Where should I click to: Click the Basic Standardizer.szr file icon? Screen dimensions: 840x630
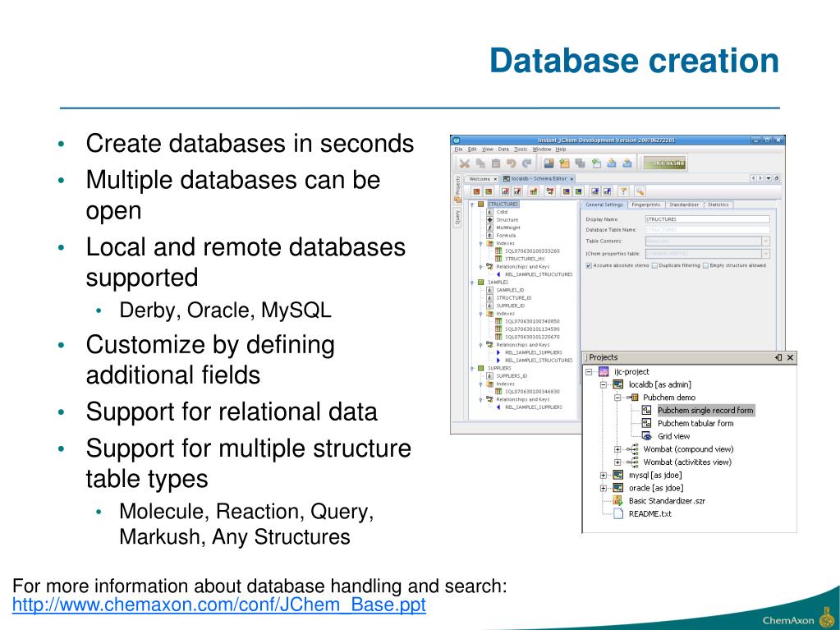coord(617,501)
